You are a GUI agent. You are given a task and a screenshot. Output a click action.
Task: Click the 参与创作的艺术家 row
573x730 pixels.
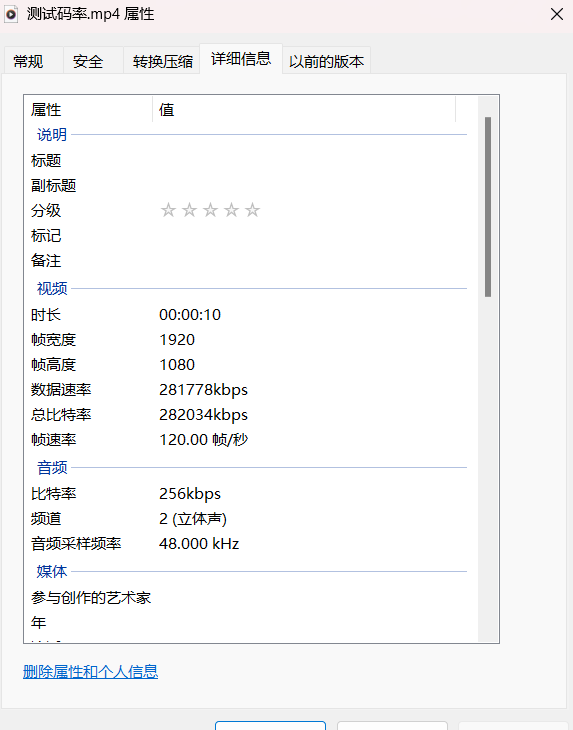91,597
